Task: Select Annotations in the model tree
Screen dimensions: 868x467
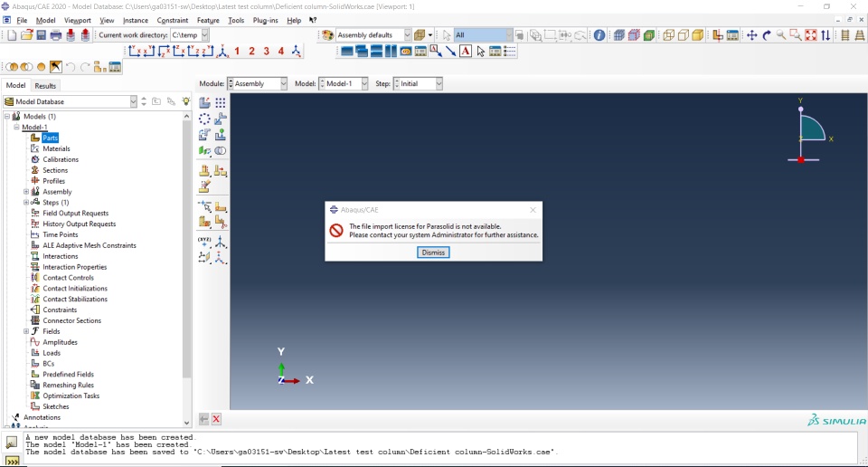Action: [42, 417]
